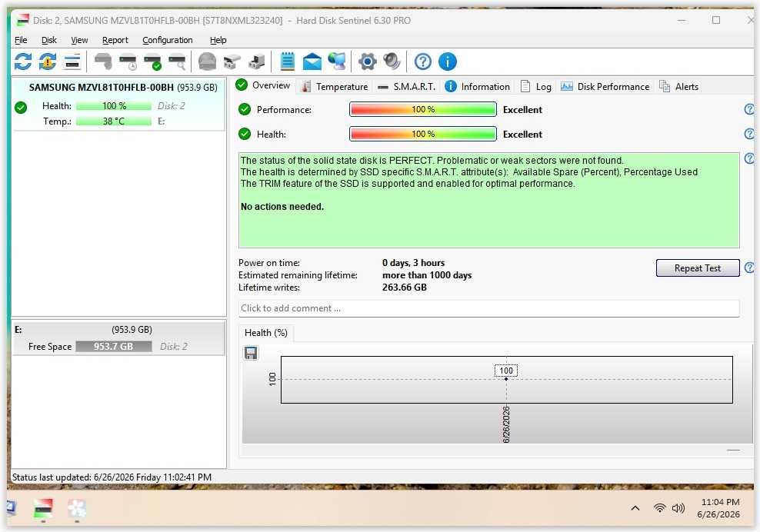Viewport: 760px width, 532px height.
Task: Click the Temp. 38 °C bar
Action: [x=114, y=121]
